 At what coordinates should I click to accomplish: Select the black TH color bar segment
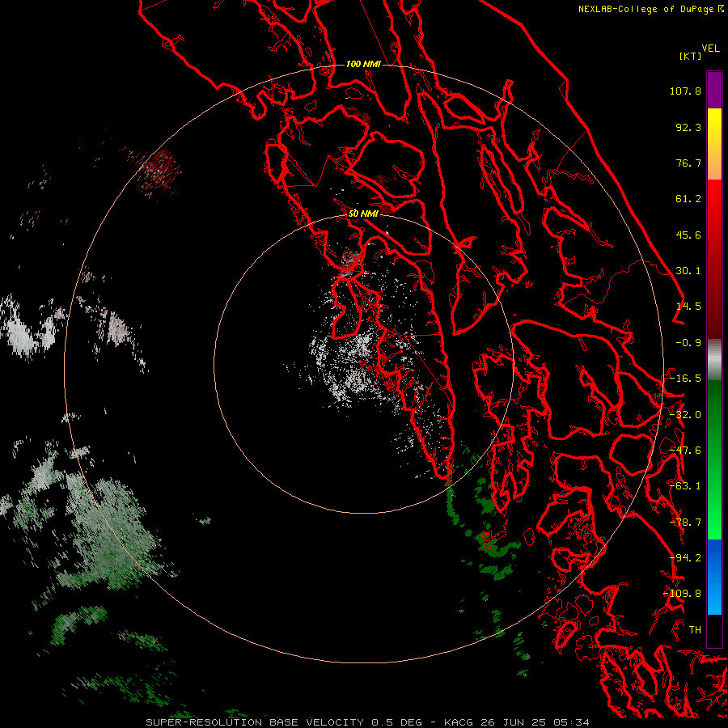click(x=714, y=630)
